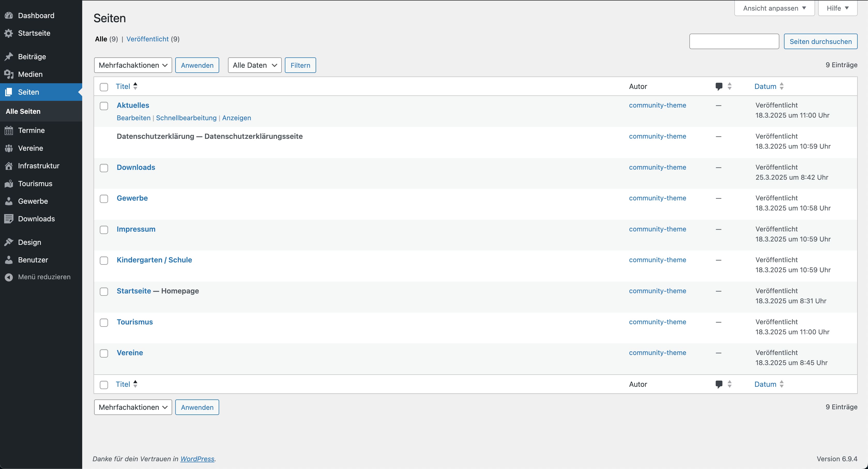Open the Alle Daten date filter dropdown

254,65
